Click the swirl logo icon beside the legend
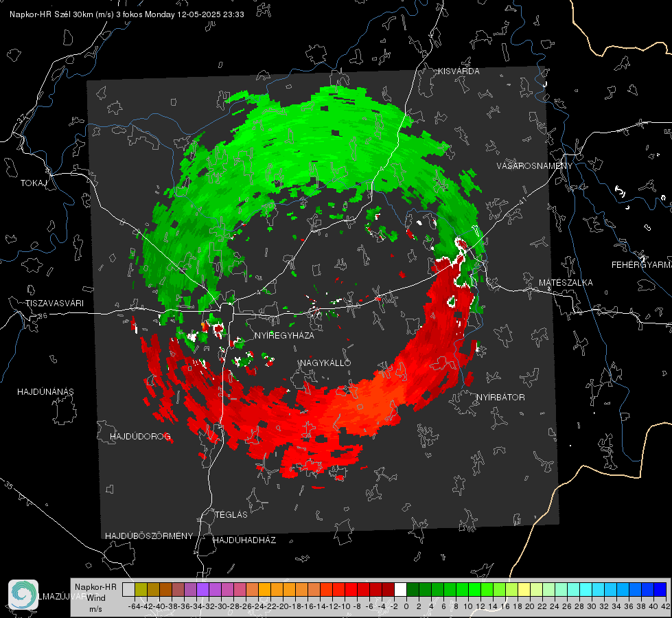Image resolution: width=672 pixels, height=618 pixels. [x=23, y=595]
